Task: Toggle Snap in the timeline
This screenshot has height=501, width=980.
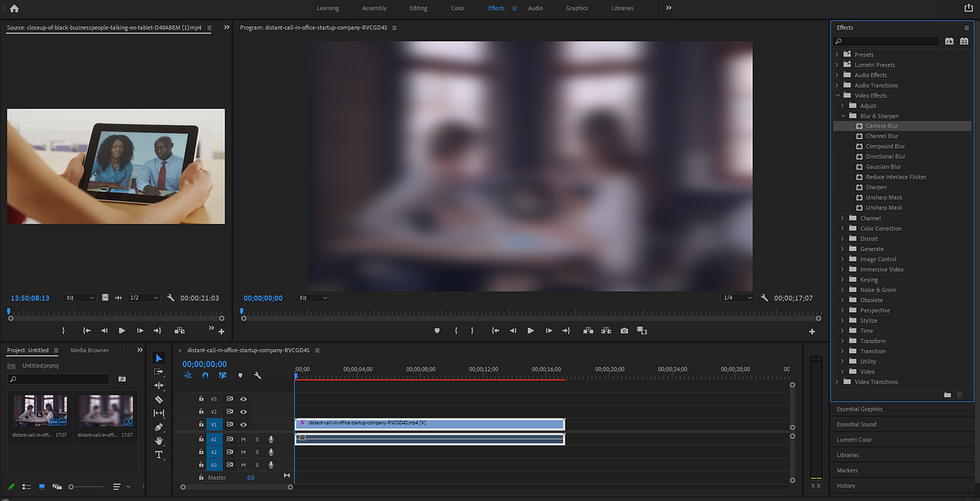Action: [x=204, y=375]
